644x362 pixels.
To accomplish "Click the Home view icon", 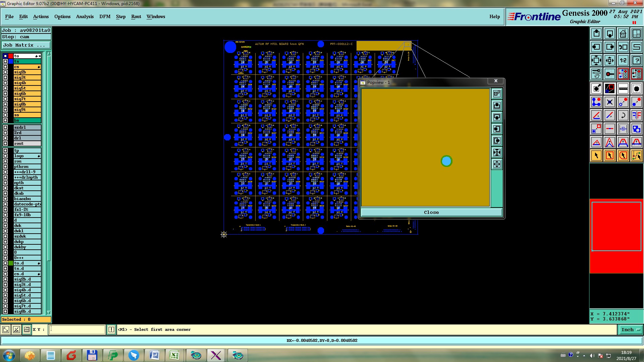I will pyautogui.click(x=623, y=34).
